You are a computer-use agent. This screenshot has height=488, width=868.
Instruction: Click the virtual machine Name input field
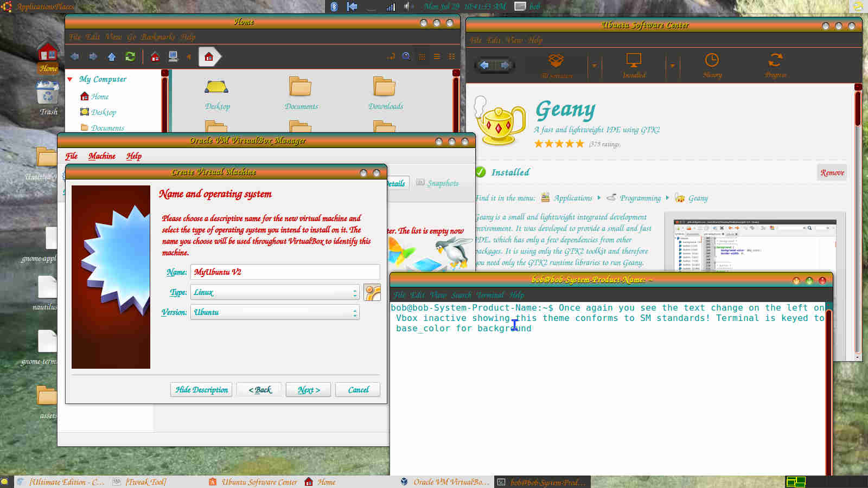point(285,272)
